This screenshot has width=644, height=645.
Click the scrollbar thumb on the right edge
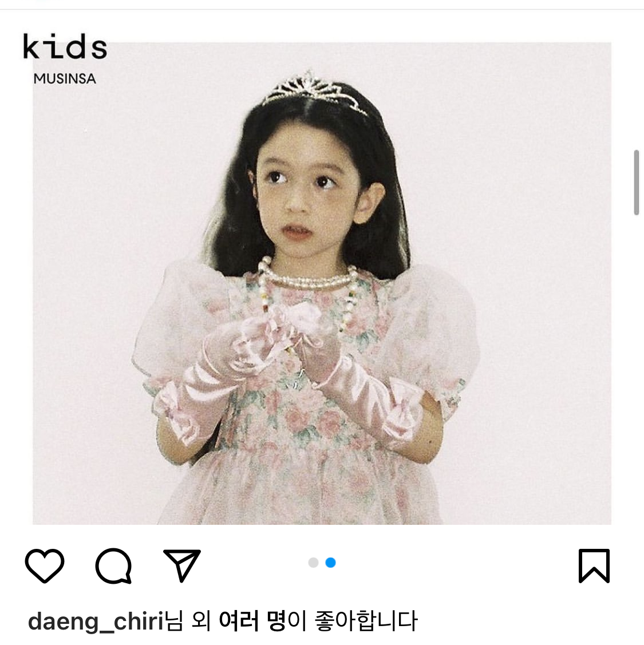tap(636, 183)
